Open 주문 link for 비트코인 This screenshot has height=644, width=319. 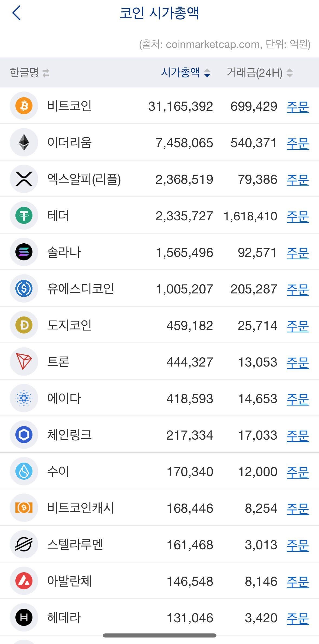pos(298,107)
